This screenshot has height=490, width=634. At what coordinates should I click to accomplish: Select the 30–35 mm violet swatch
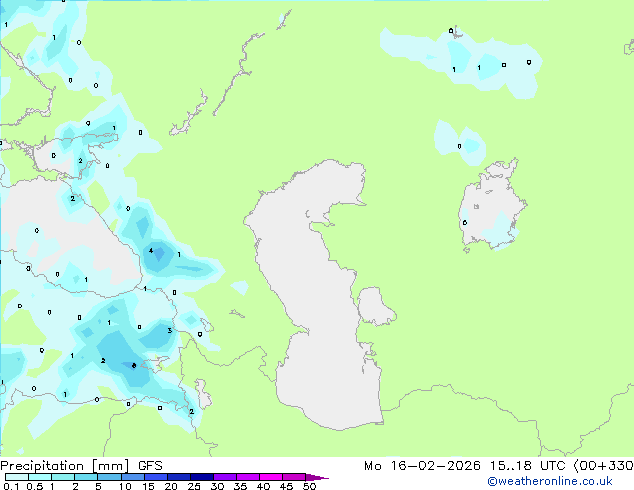tap(224, 477)
